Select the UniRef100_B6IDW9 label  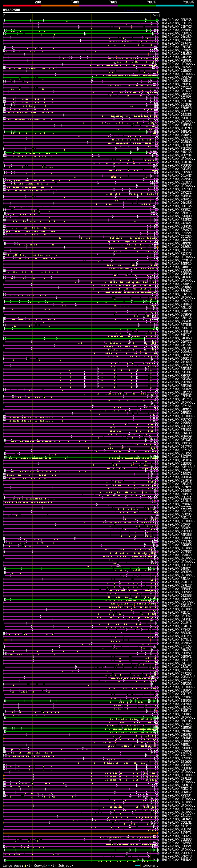177,104
